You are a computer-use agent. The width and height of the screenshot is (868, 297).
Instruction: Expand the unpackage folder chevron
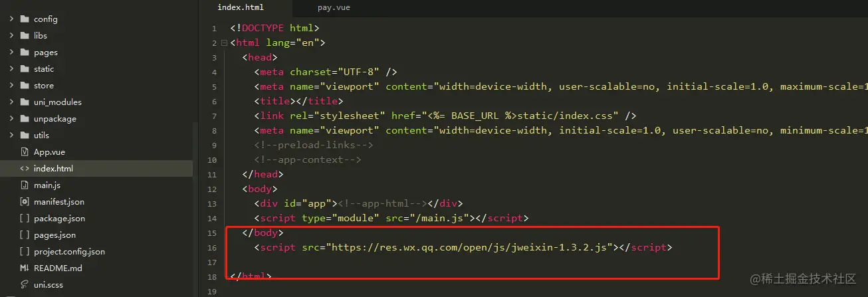[12, 119]
